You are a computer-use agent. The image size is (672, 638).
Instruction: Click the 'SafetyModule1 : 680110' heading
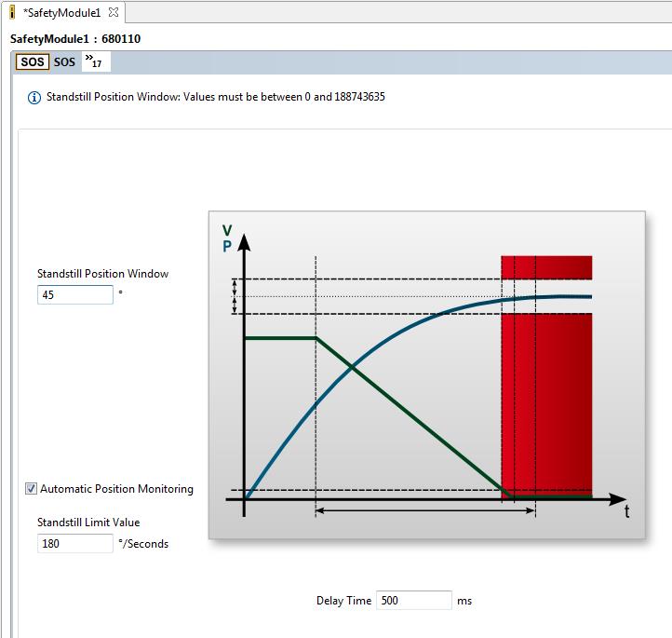(x=75, y=39)
